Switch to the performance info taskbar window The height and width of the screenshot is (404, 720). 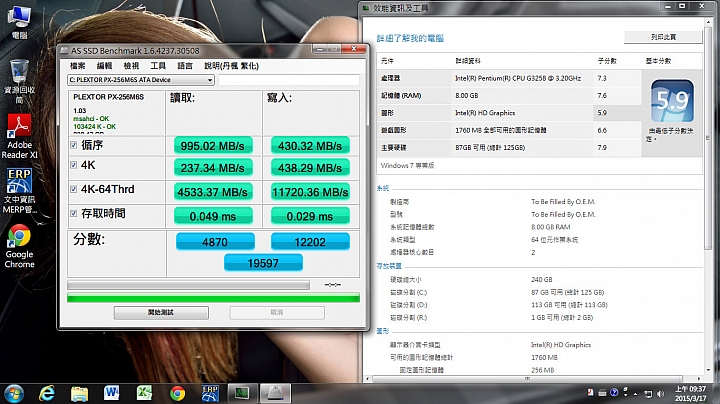pos(242,393)
